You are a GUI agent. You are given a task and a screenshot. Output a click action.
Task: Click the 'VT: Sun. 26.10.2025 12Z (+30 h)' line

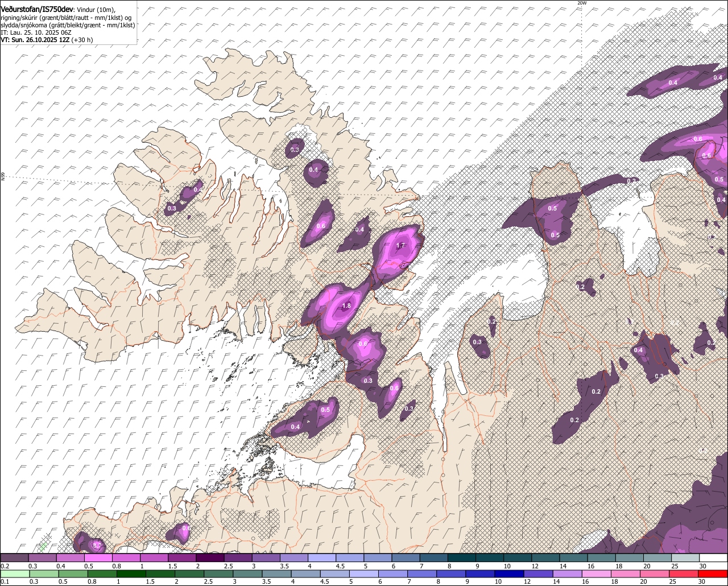pyautogui.click(x=47, y=40)
